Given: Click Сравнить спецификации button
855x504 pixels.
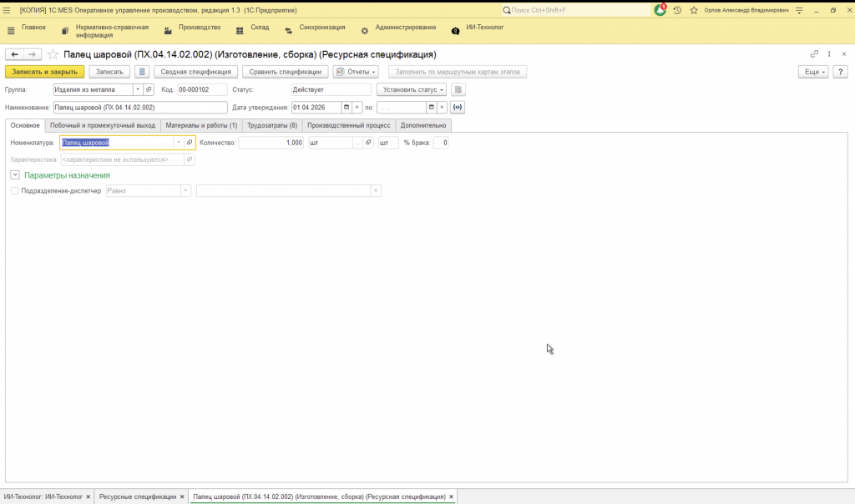Looking at the screenshot, I should (286, 72).
